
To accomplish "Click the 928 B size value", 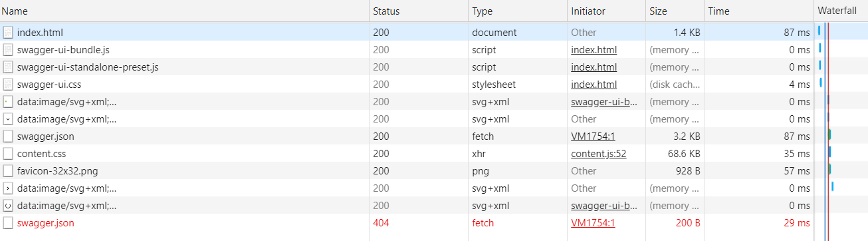I will [687, 170].
